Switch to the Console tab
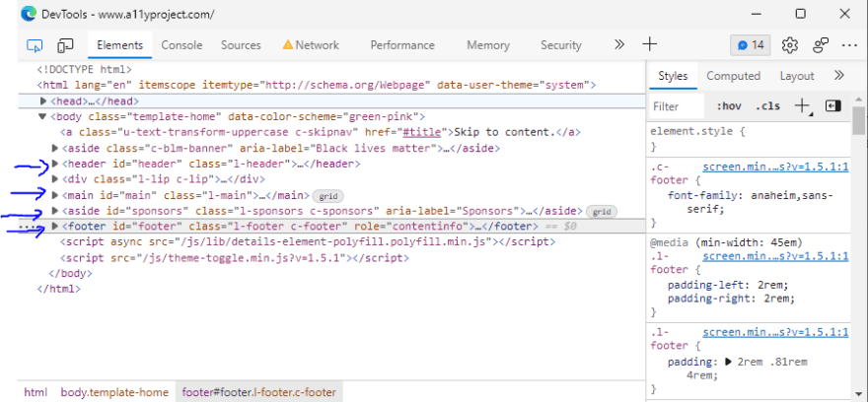Image resolution: width=868 pixels, height=402 pixels. [181, 45]
